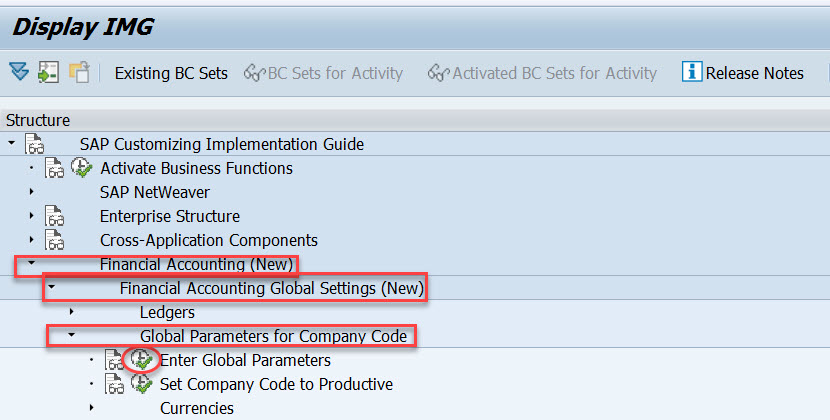Execute the Activate Business Functions clock icon
The image size is (830, 420).
[x=82, y=168]
